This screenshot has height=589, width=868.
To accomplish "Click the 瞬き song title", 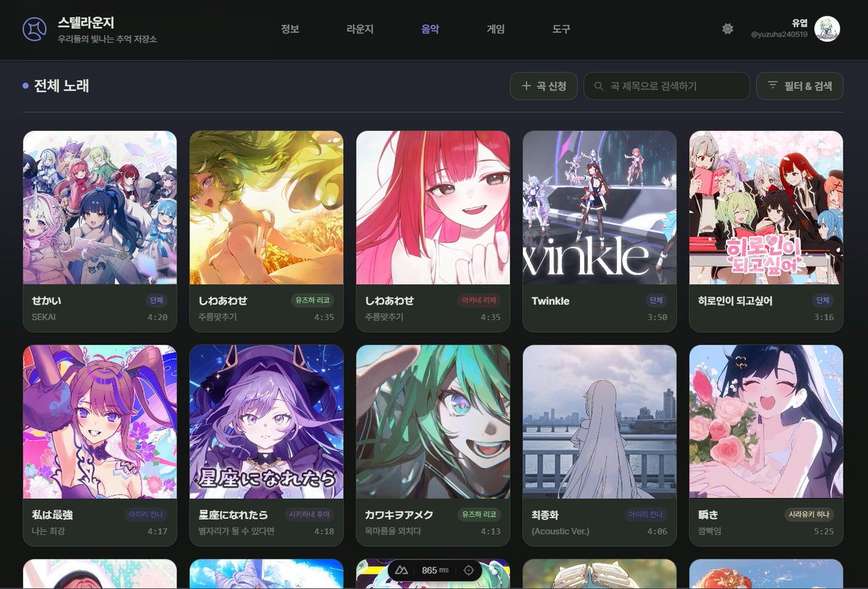I will pyautogui.click(x=708, y=514).
